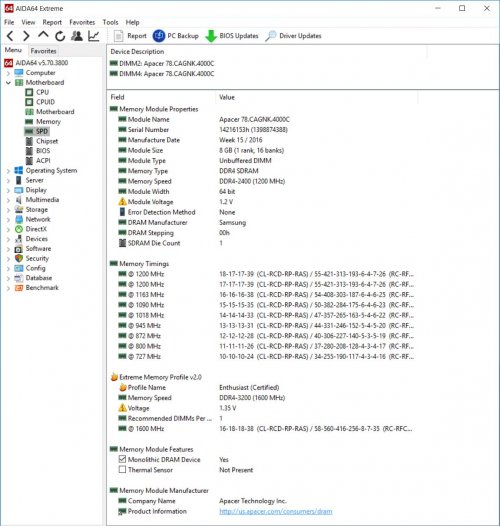Screen dimensions: 500x526
Task: Select the @ 1600 MHz timing row
Action: point(265,429)
